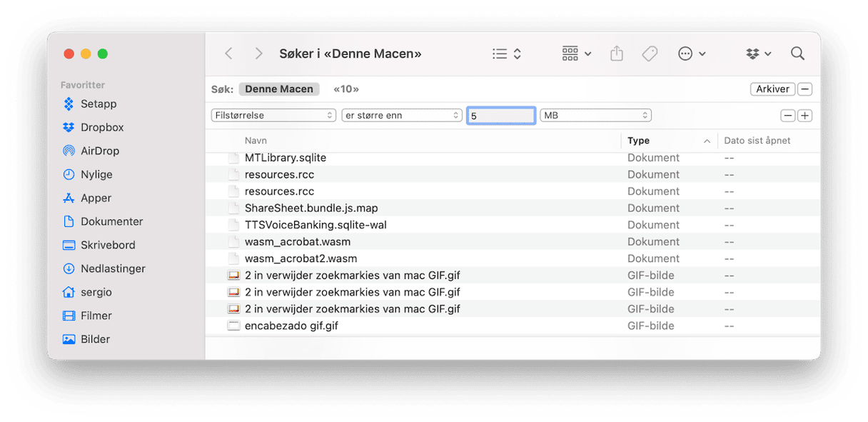
Task: Click the TTSVoiceBanking.sqlite-wal document icon
Action: (x=233, y=225)
